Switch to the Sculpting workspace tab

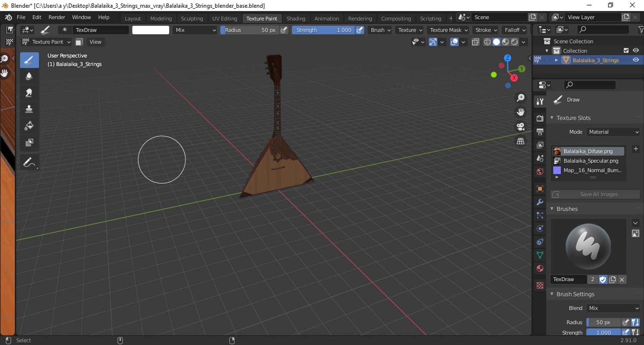(x=192, y=19)
